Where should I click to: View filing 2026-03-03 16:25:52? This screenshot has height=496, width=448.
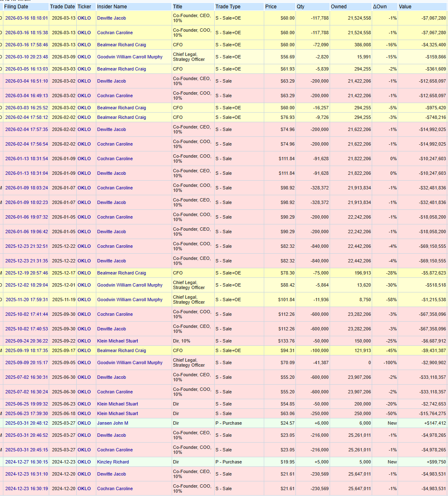coord(27,108)
